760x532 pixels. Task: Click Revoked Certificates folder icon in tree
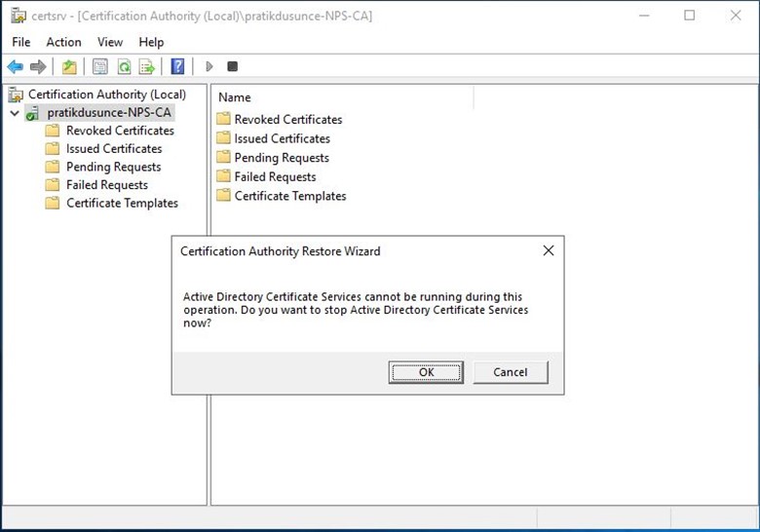pyautogui.click(x=53, y=131)
